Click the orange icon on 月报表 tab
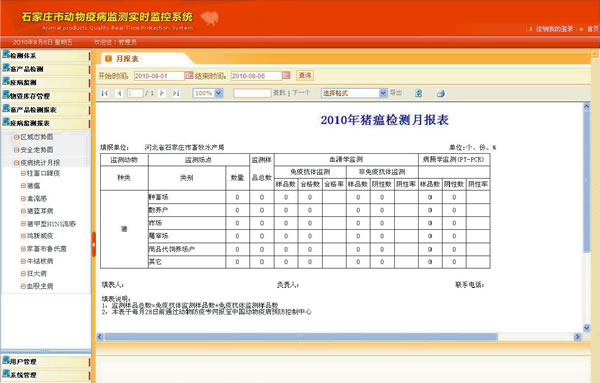Image resolution: width=600 pixels, height=383 pixels. (x=108, y=59)
